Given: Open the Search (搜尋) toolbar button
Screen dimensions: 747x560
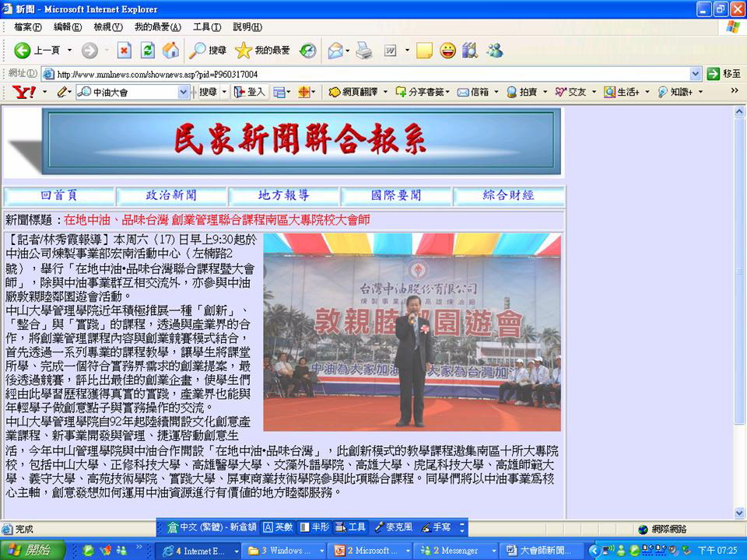Looking at the screenshot, I should (208, 50).
